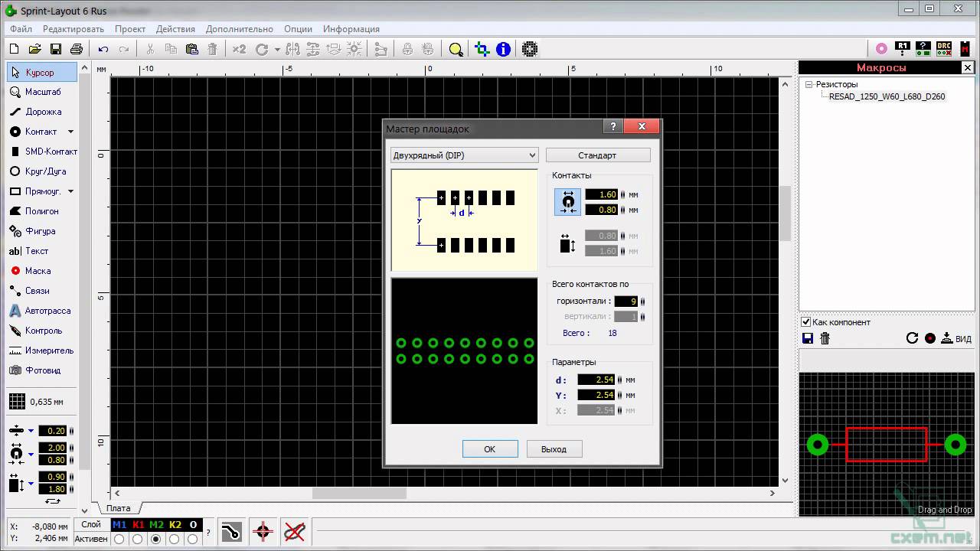Select macro RESAD_1250_W60_L680_D260
Viewport: 980px width, 551px height.
tap(887, 96)
